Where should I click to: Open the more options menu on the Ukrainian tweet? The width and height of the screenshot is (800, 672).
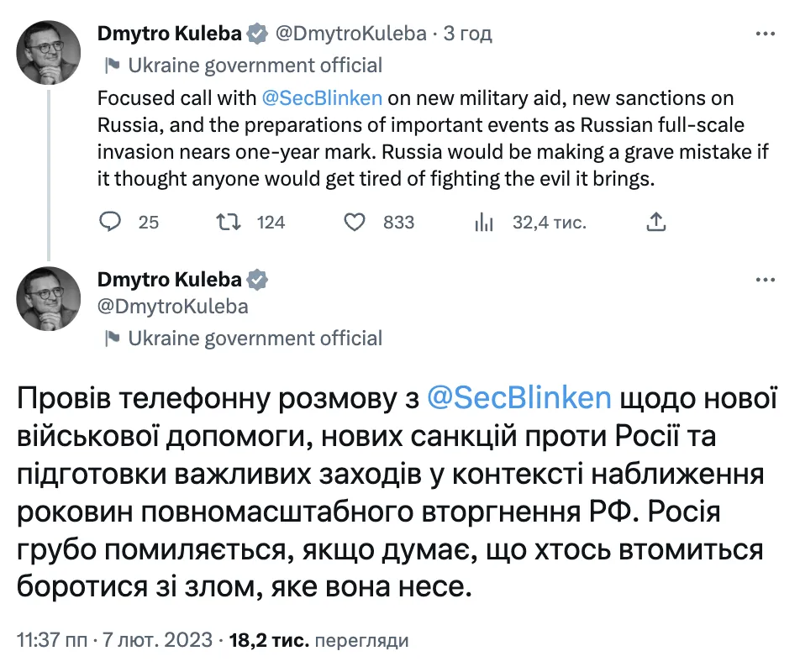766,280
